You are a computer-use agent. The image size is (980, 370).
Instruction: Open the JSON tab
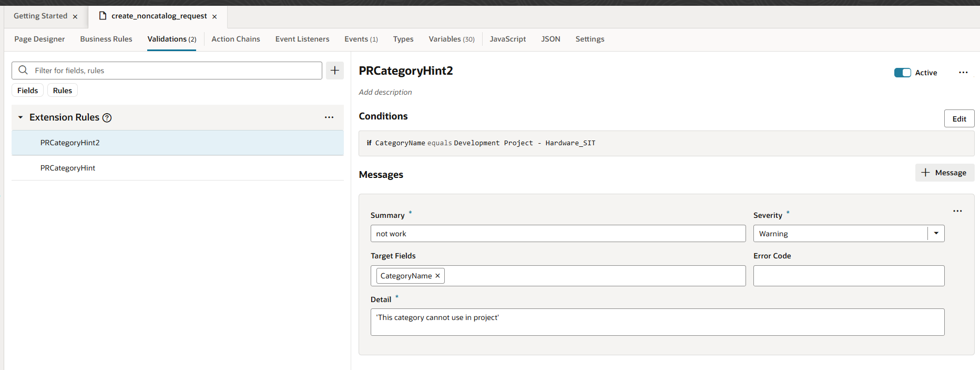[x=550, y=39]
